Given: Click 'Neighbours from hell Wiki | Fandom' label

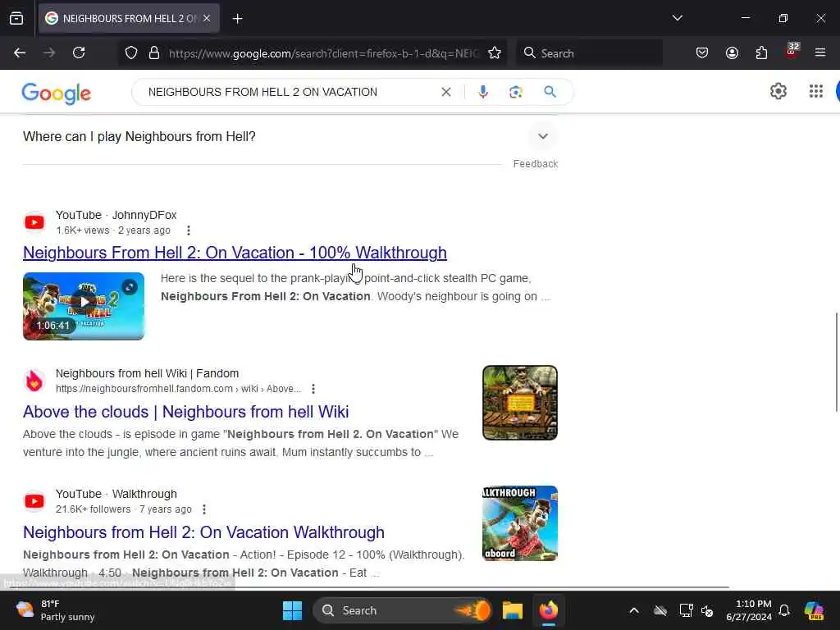Looking at the screenshot, I should click(x=148, y=373).
